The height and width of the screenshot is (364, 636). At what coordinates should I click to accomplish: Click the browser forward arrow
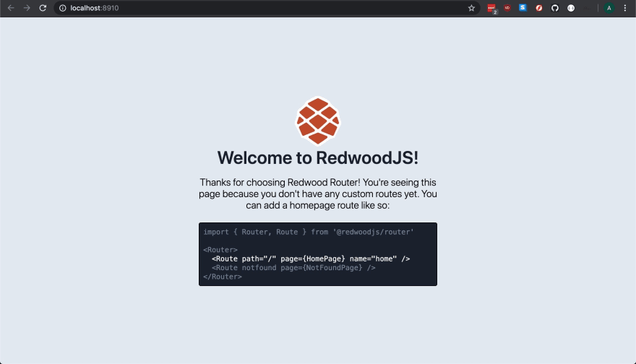click(x=27, y=8)
